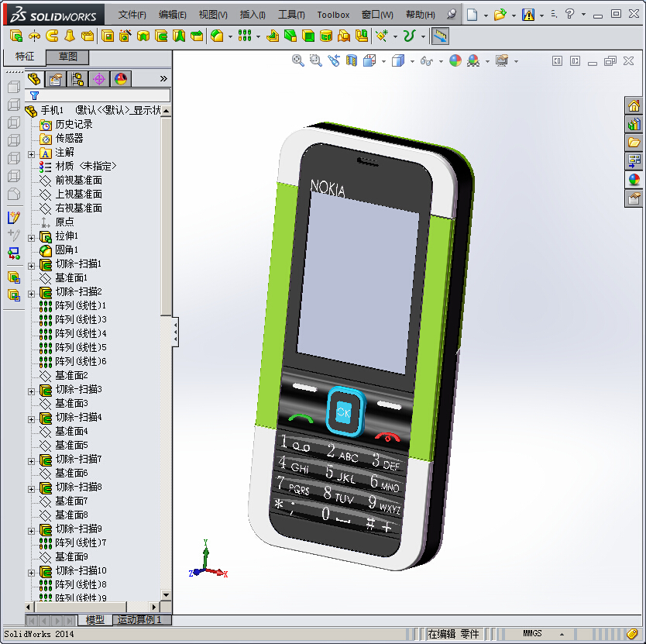Open SolidWorks Resources task pane

tap(634, 106)
